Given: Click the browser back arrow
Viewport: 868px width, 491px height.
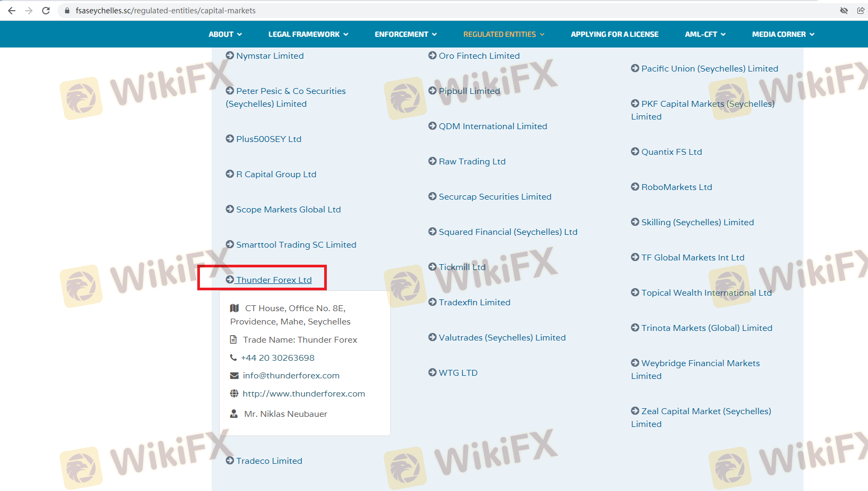Looking at the screenshot, I should [12, 11].
